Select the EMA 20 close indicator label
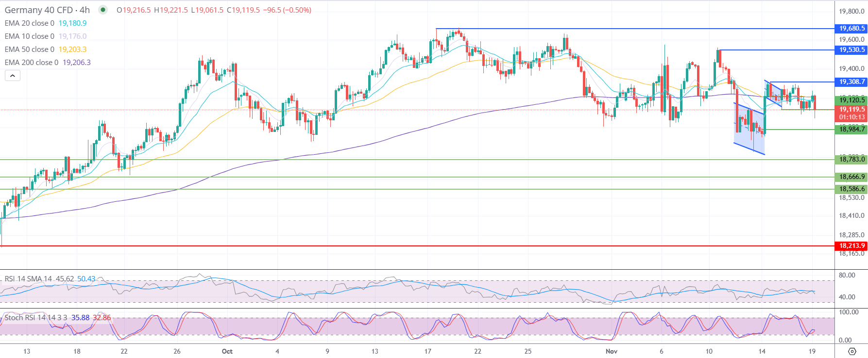Image resolution: width=868 pixels, height=358 pixels. point(30,23)
